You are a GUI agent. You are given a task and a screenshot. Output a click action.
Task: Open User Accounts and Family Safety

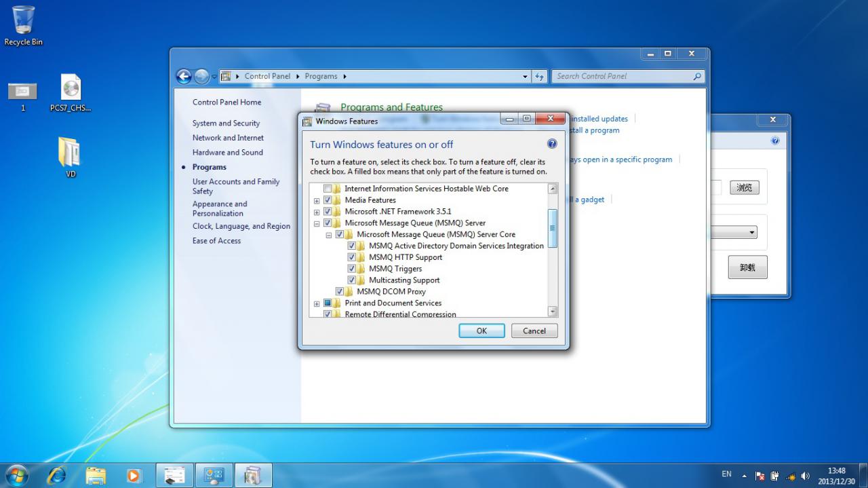click(236, 187)
